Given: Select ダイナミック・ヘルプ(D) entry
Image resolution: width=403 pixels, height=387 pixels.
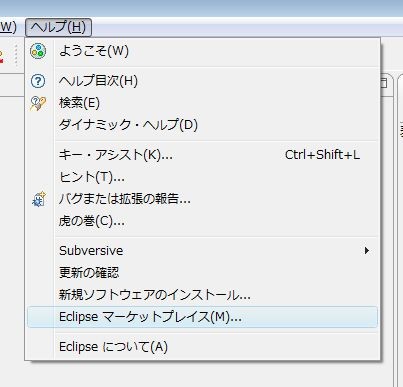Looking at the screenshot, I should tap(203, 125).
